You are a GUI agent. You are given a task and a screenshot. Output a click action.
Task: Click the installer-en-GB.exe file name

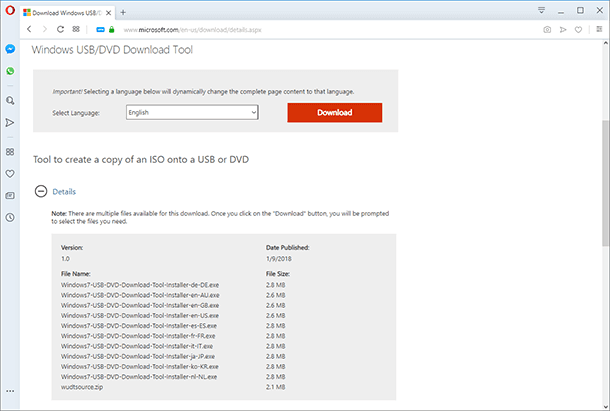coord(140,305)
